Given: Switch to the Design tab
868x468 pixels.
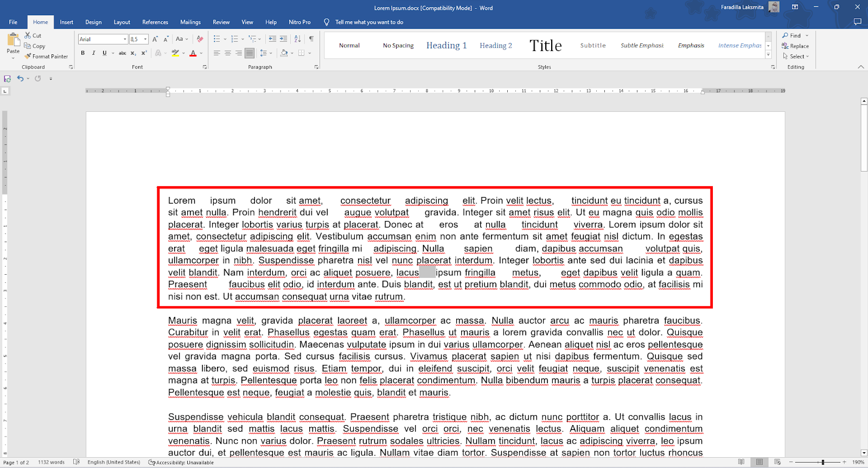Looking at the screenshot, I should click(93, 22).
